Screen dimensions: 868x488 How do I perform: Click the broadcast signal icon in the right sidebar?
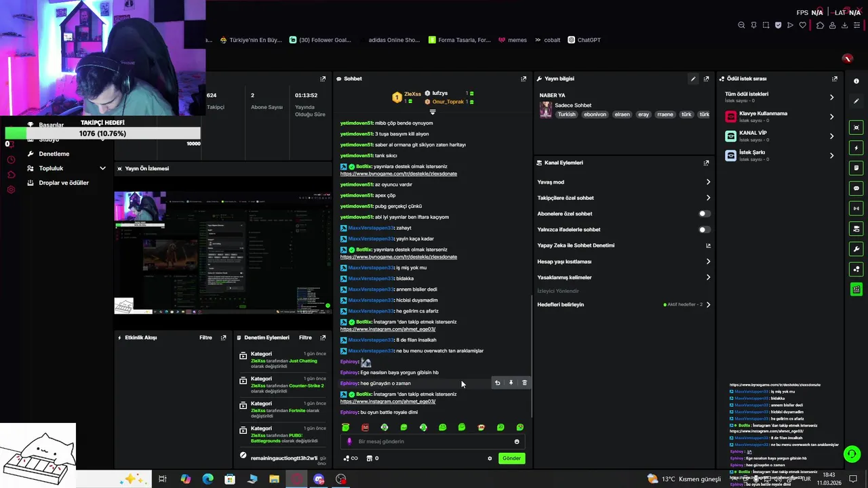coord(856,208)
